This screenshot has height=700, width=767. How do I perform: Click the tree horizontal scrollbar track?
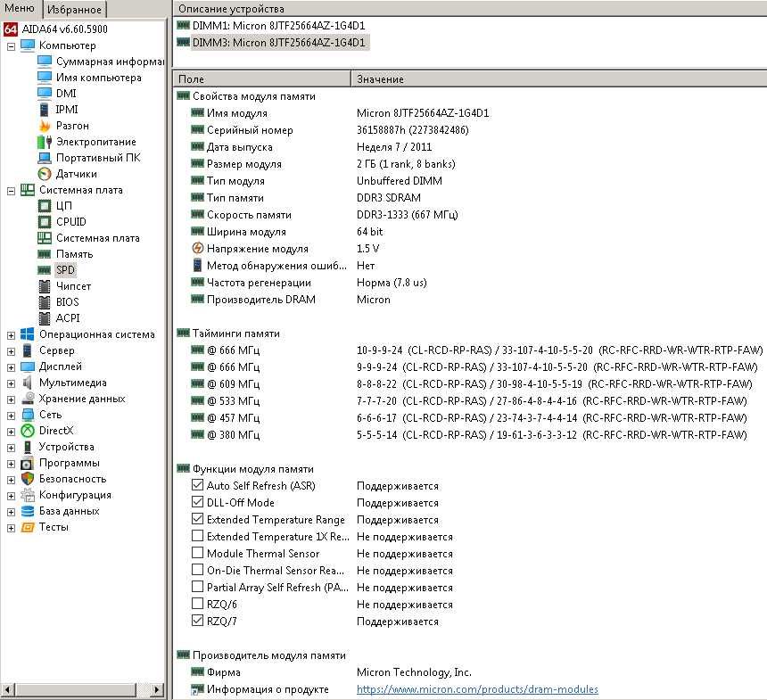pyautogui.click(x=143, y=689)
